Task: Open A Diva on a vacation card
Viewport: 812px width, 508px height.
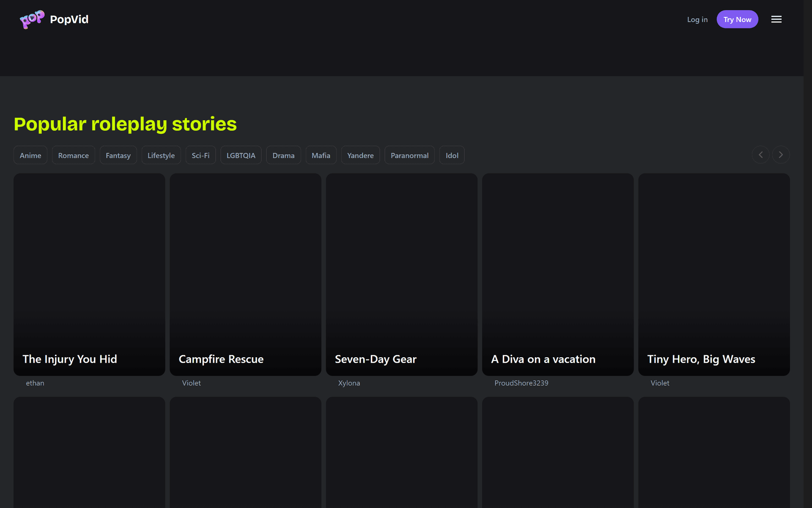Action: [x=558, y=274]
